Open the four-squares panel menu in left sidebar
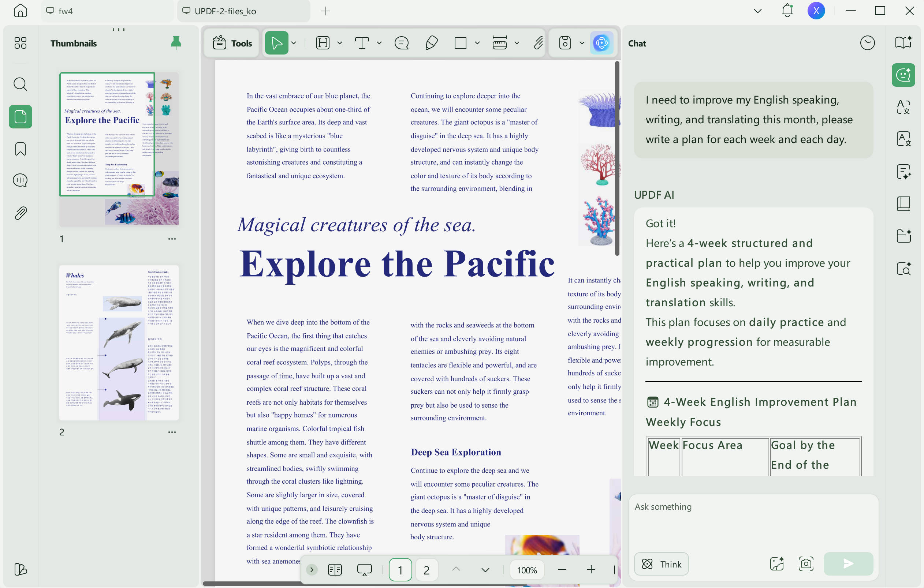This screenshot has width=924, height=588. tap(21, 43)
